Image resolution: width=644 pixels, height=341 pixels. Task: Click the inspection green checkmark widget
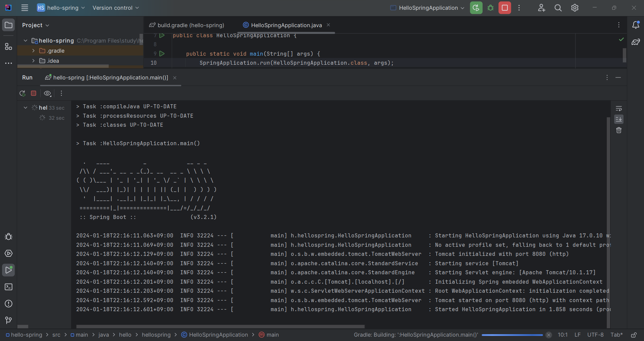621,39
